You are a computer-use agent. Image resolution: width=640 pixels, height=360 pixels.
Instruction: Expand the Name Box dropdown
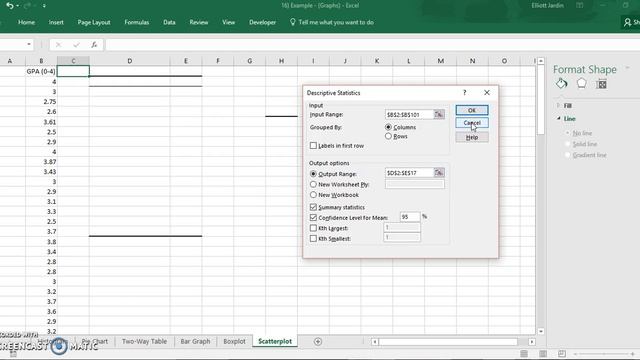(x=29, y=44)
